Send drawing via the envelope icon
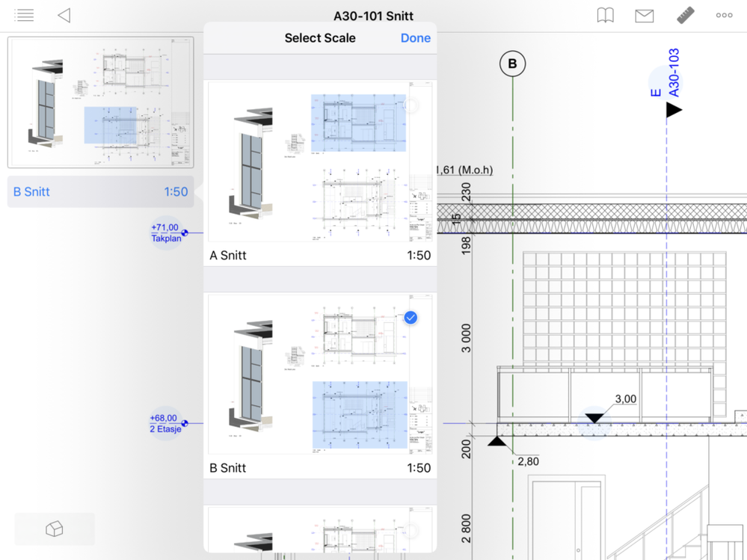Screen dimensions: 747x560 [644, 15]
